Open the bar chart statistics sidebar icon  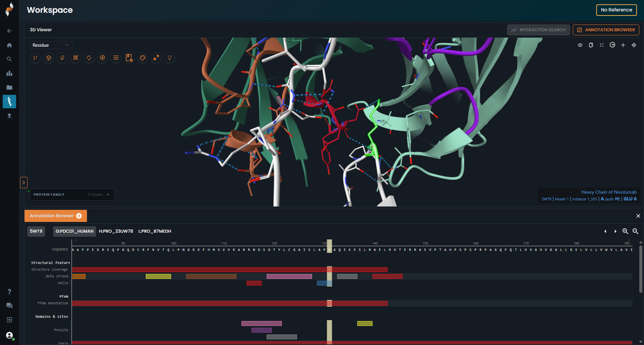point(9,73)
